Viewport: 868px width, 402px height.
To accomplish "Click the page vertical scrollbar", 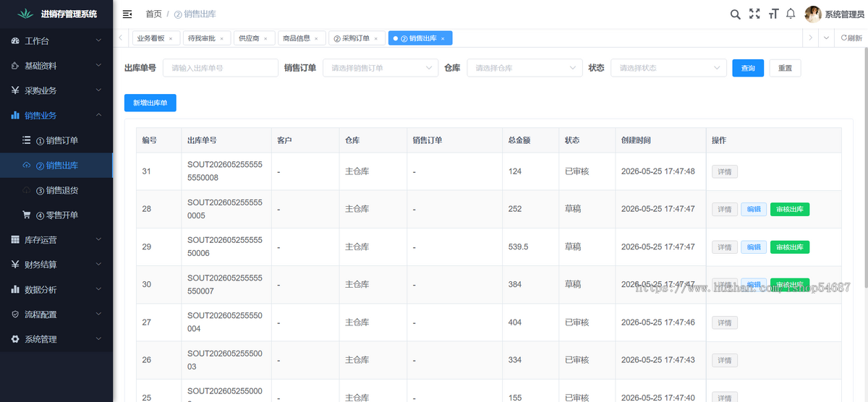I will point(865,166).
